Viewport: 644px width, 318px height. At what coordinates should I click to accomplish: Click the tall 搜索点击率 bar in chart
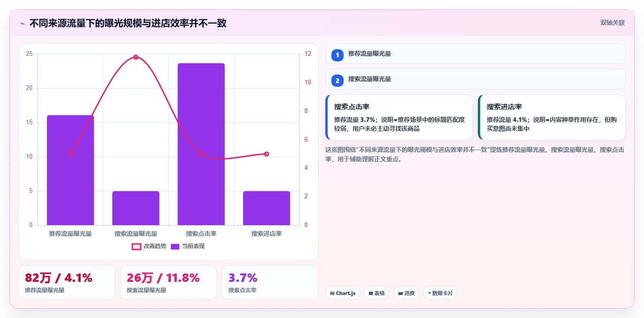tap(201, 144)
